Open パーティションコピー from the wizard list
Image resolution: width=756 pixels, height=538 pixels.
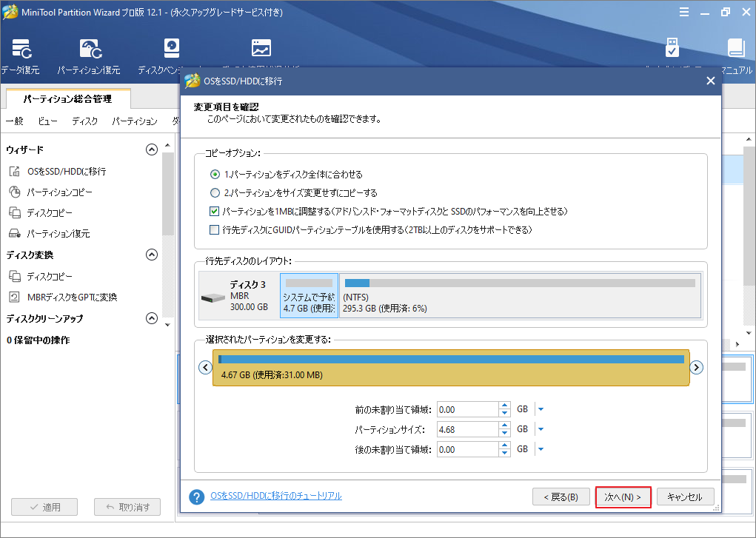click(x=61, y=192)
